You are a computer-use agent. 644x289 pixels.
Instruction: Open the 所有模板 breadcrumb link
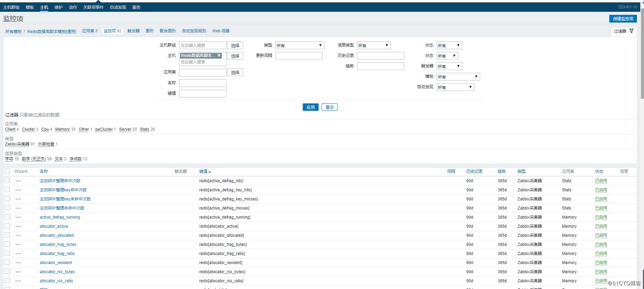click(x=13, y=31)
